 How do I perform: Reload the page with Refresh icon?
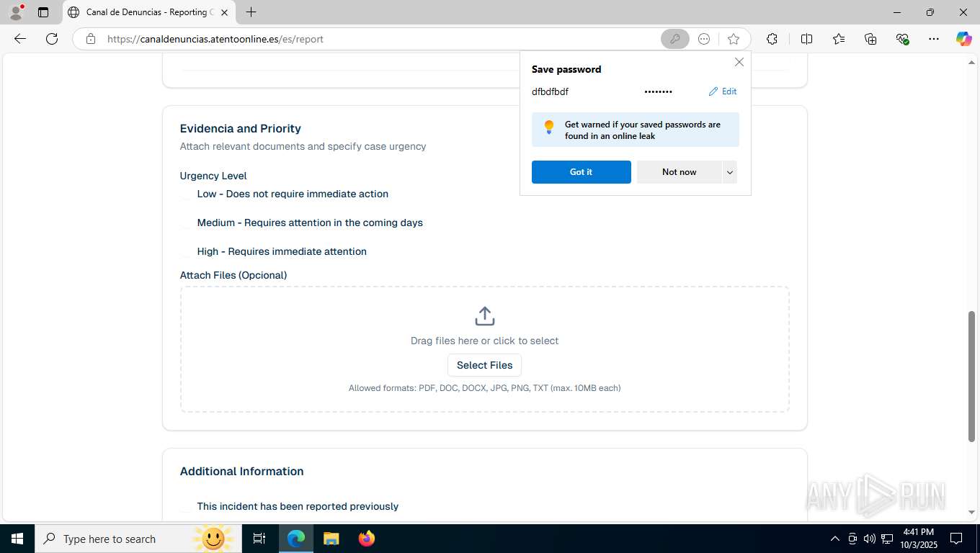52,39
